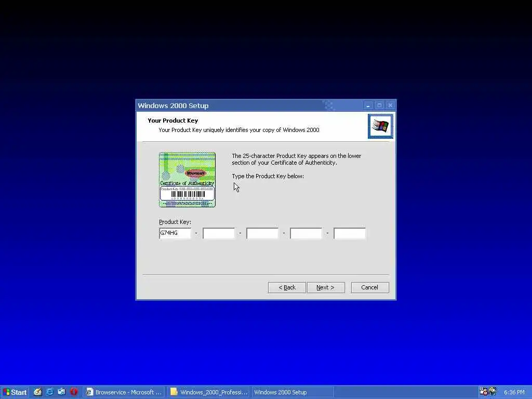This screenshot has height=399, width=532.
Task: Click Windows flag logo in setup header
Action: pos(380,126)
